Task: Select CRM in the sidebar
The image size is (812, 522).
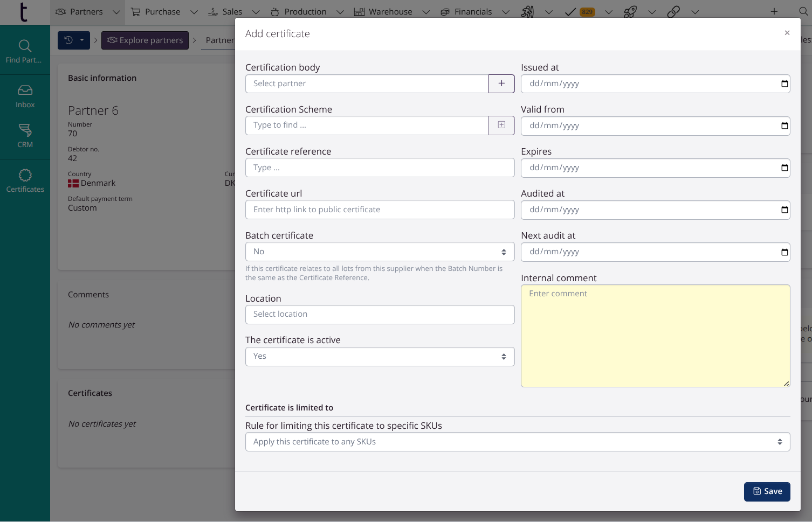Action: [x=25, y=136]
